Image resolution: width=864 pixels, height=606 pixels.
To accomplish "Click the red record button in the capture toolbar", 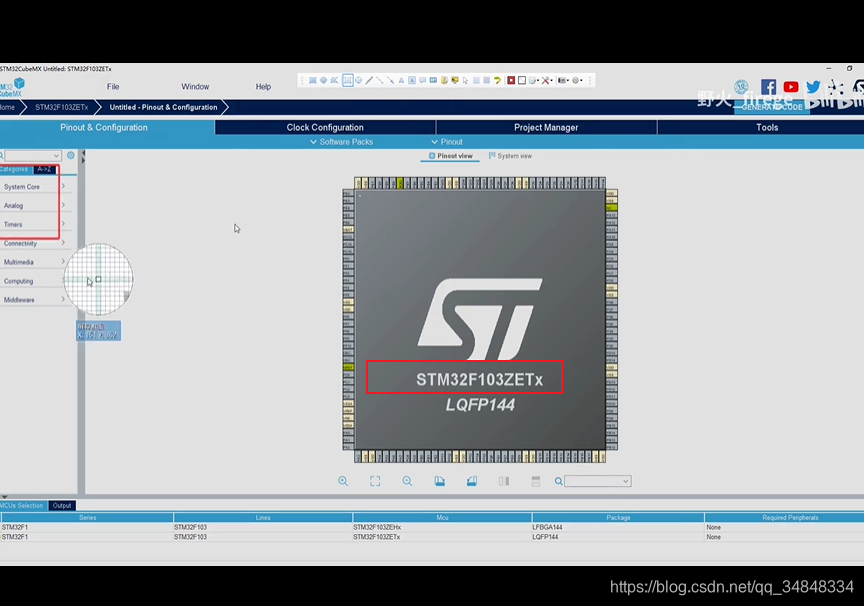I will tap(511, 80).
